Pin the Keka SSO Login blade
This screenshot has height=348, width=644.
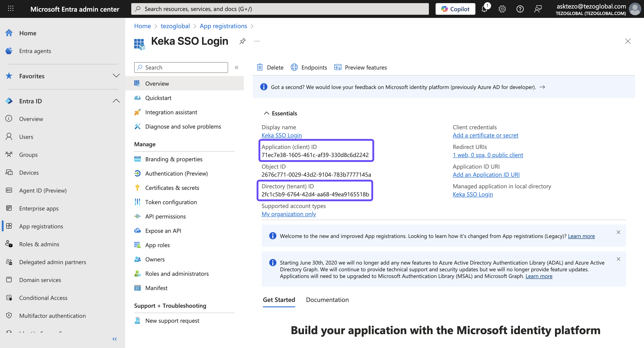click(x=242, y=41)
